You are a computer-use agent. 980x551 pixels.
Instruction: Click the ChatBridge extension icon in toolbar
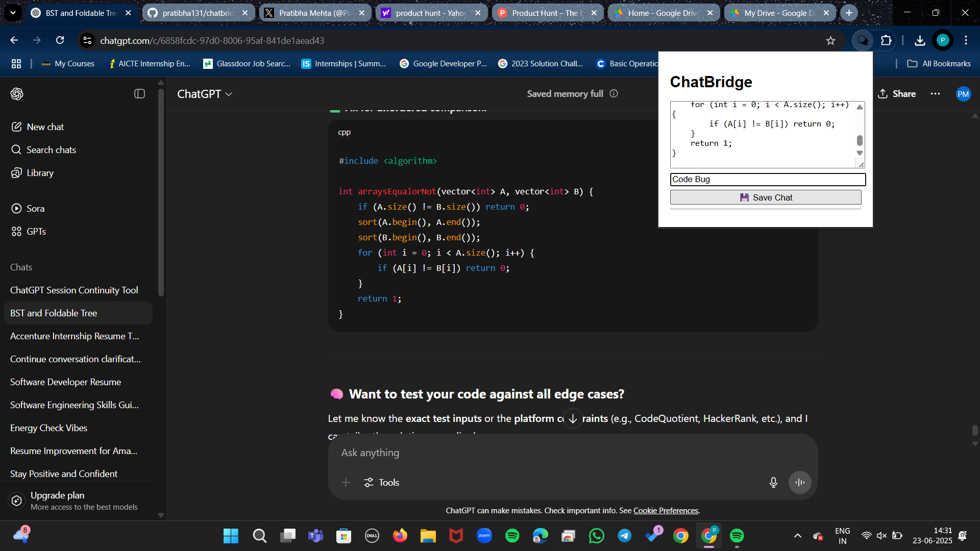click(x=863, y=40)
